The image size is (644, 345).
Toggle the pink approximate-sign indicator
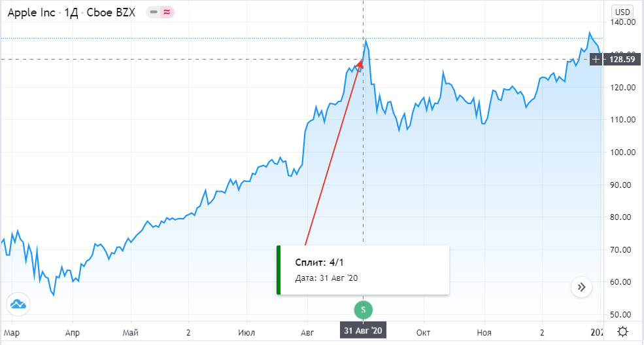[167, 12]
